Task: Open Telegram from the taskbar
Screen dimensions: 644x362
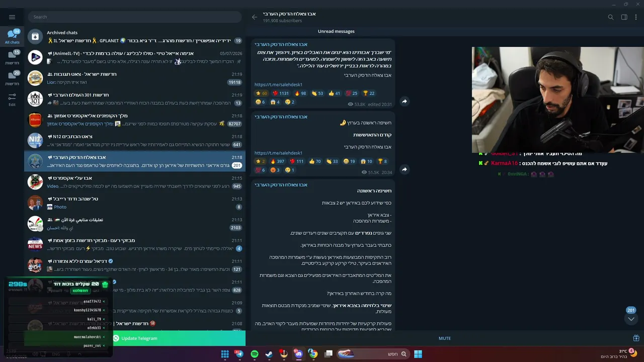Action: pos(239,354)
